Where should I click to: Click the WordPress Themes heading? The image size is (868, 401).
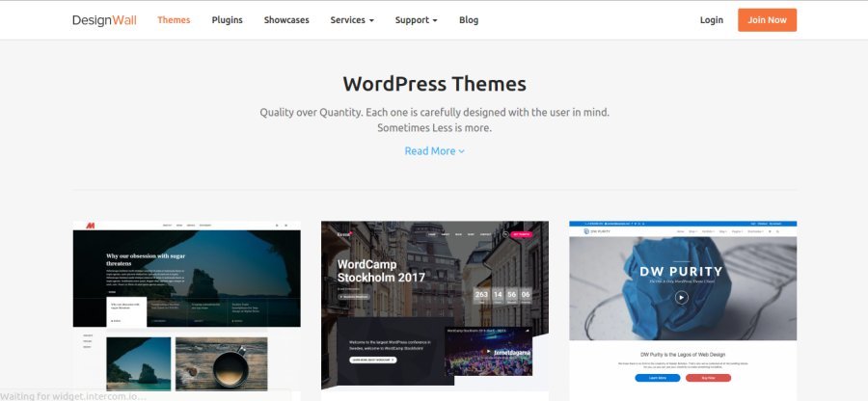[x=434, y=84]
